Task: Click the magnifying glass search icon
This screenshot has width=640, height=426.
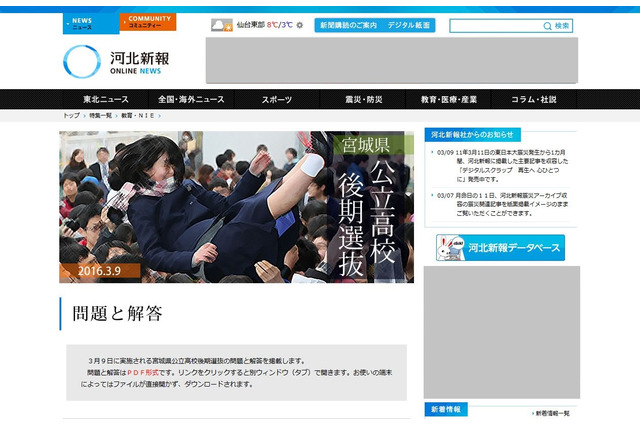Action: pyautogui.click(x=547, y=26)
